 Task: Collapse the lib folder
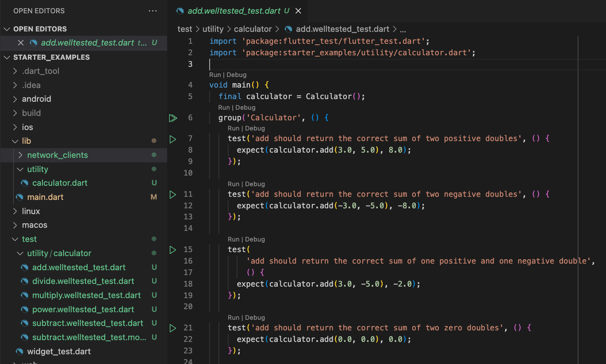tap(15, 141)
